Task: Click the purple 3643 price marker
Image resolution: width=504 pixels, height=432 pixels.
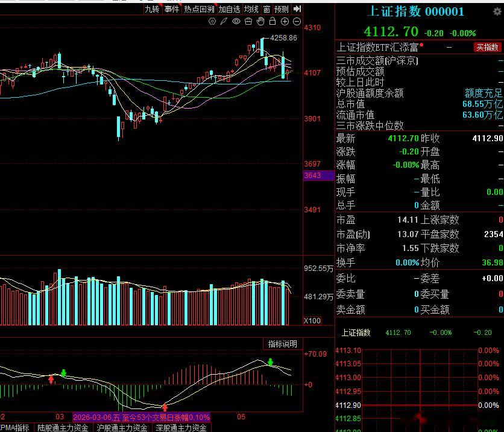Action: tap(318, 176)
